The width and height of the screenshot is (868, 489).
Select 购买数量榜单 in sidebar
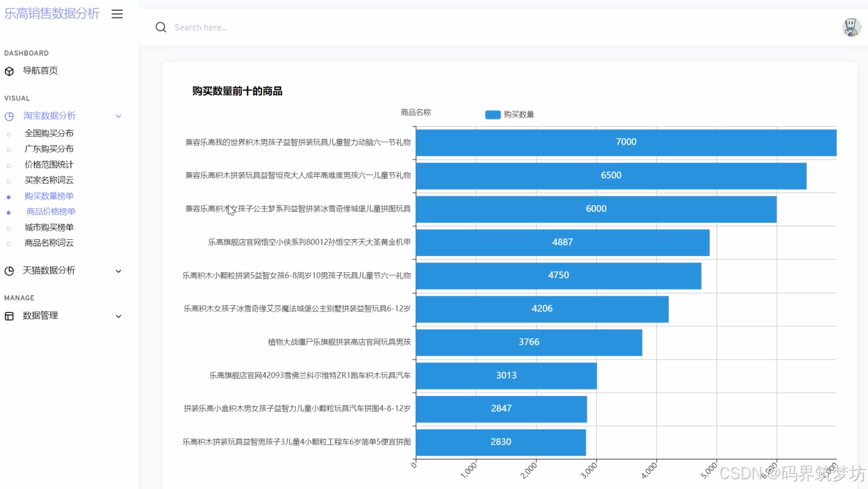49,196
